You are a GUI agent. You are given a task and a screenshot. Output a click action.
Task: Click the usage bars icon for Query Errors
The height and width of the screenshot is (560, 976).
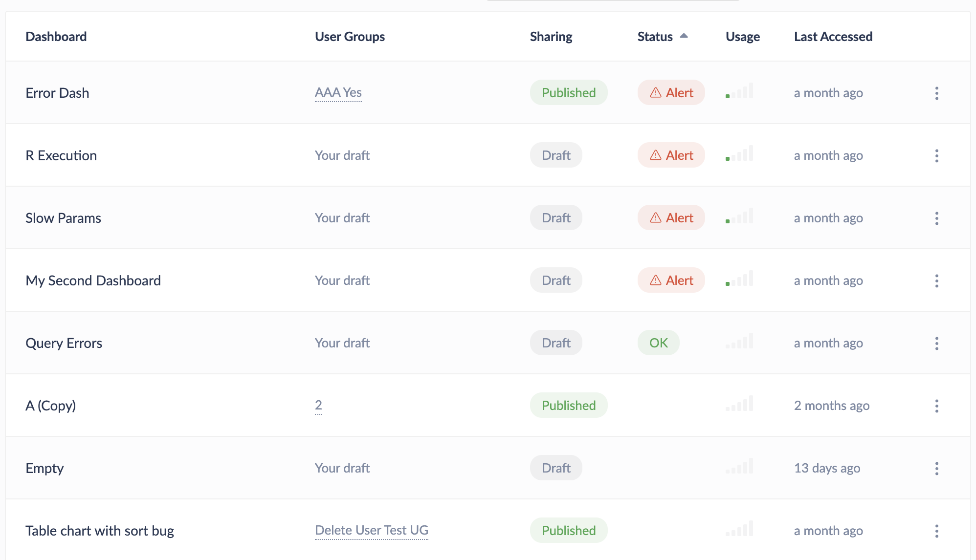pos(739,341)
